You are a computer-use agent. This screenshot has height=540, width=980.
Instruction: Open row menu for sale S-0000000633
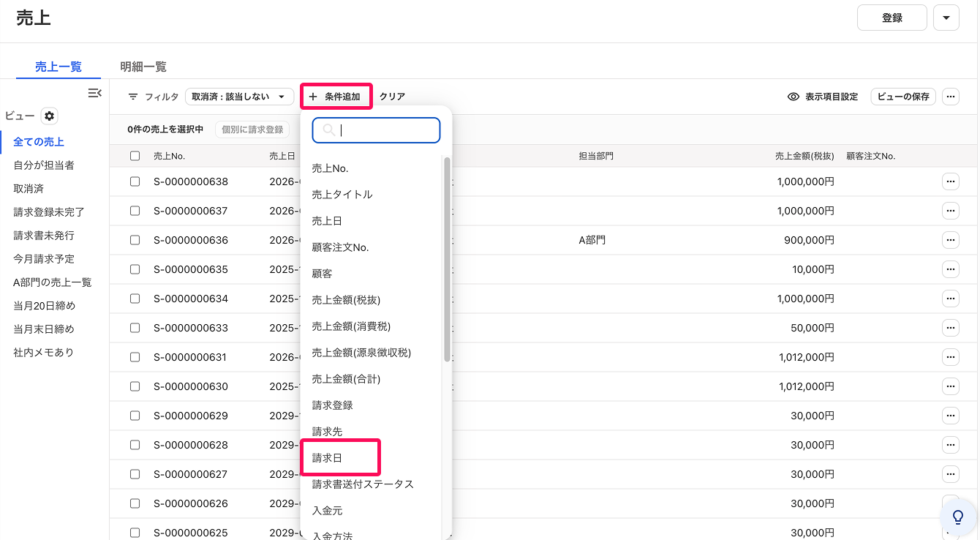[x=950, y=328]
